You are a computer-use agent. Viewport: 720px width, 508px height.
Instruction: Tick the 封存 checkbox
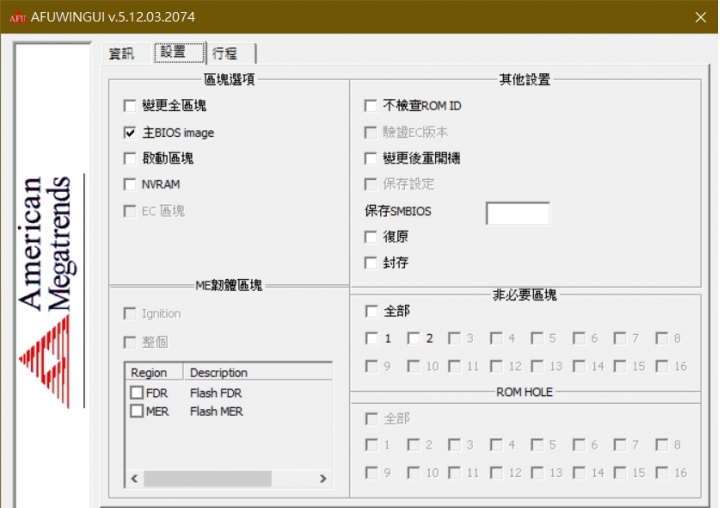click(371, 263)
